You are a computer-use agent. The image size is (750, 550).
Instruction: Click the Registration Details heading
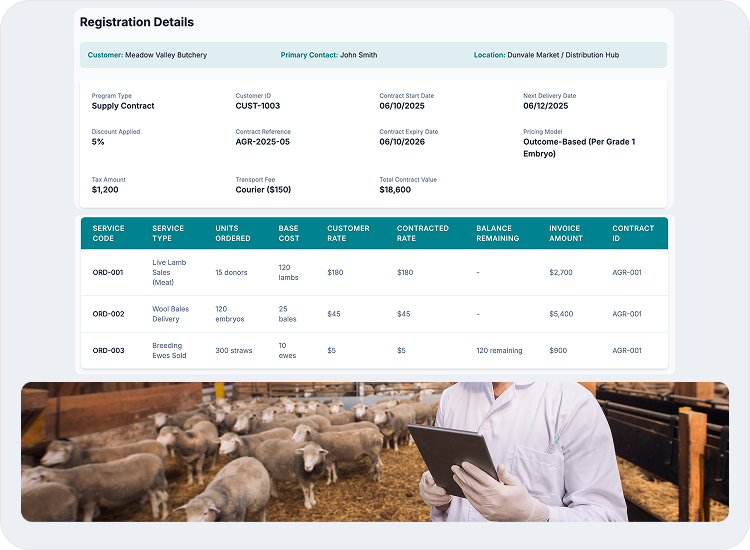pos(137,22)
